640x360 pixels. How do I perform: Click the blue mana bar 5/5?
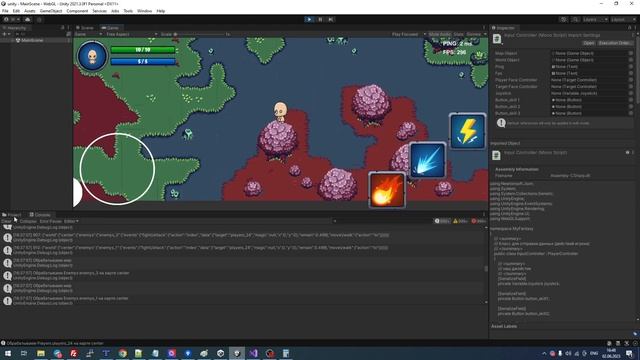click(143, 62)
